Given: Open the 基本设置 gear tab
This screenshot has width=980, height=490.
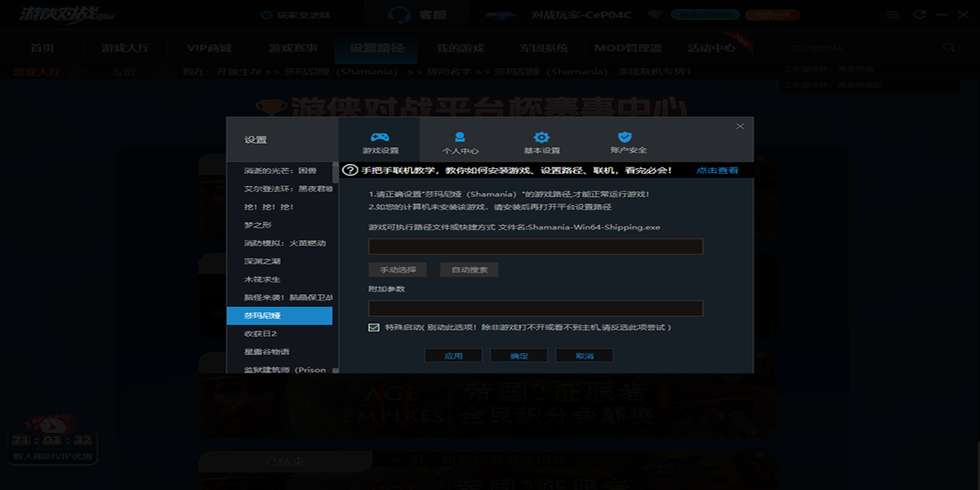Looking at the screenshot, I should [541, 142].
